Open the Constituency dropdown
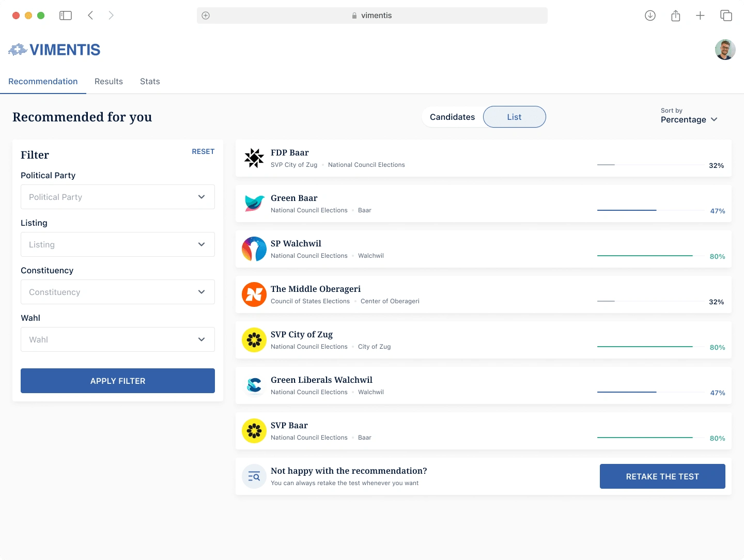Viewport: 744px width, 560px height. pyautogui.click(x=118, y=292)
